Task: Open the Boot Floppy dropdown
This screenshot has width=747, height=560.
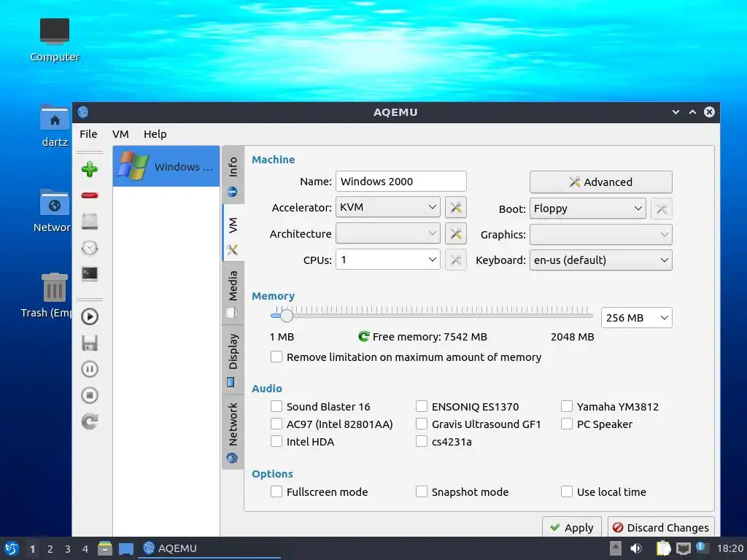Action: pos(587,209)
